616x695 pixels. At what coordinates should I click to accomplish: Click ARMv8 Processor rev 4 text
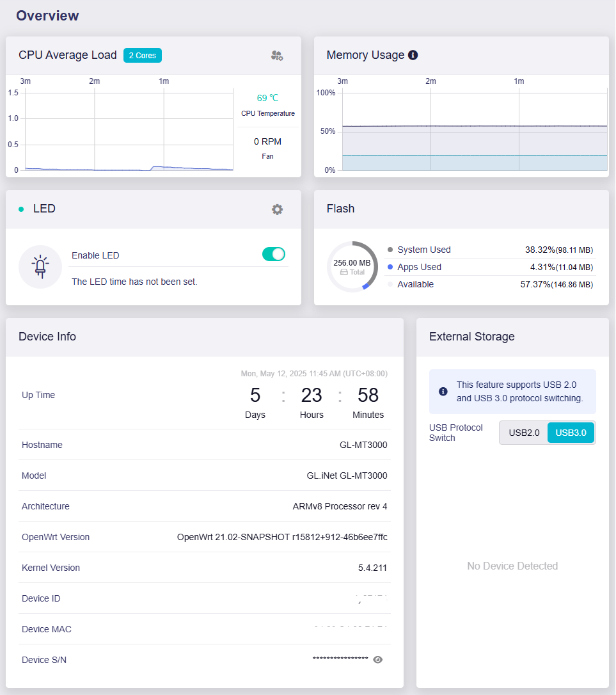(x=340, y=506)
